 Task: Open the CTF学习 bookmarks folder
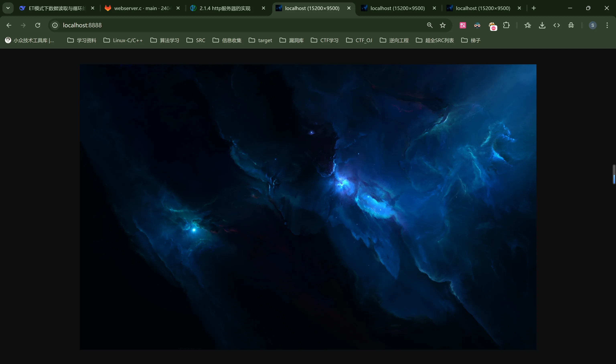tap(324, 40)
